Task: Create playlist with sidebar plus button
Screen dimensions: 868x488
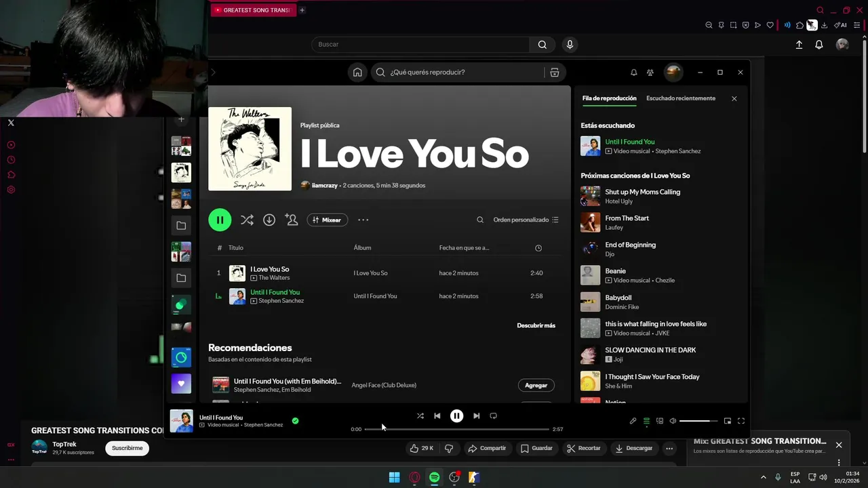Action: click(x=181, y=120)
